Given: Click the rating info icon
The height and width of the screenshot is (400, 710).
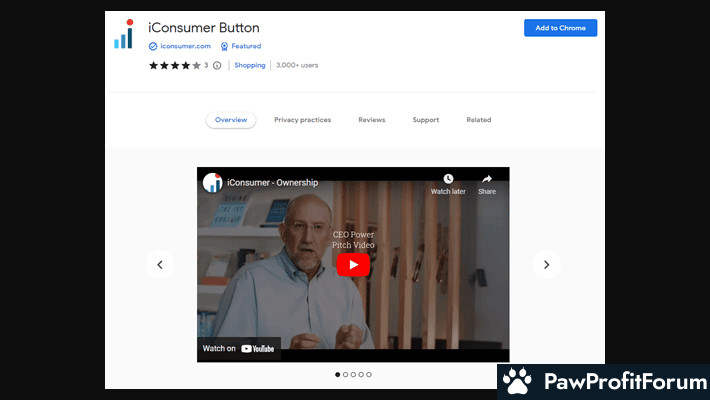Looking at the screenshot, I should (x=217, y=65).
